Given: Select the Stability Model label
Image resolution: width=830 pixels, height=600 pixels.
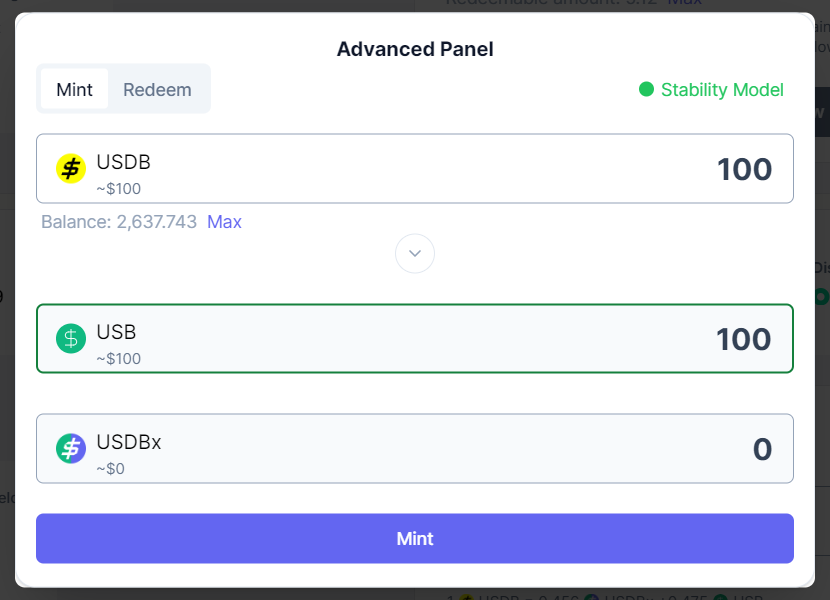Looking at the screenshot, I should [722, 90].
